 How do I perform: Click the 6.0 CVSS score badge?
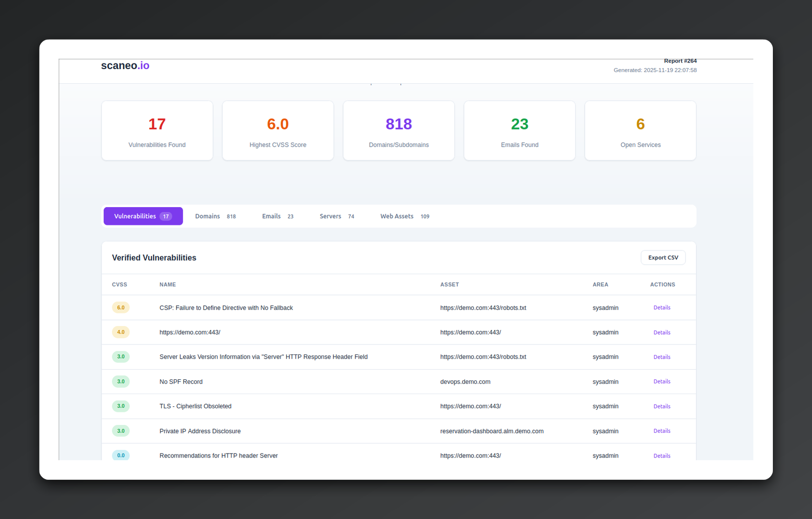coord(121,308)
